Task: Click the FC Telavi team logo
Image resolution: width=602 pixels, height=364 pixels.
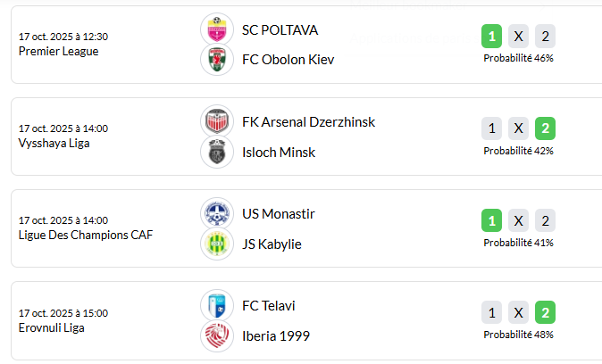Action: coord(217,305)
